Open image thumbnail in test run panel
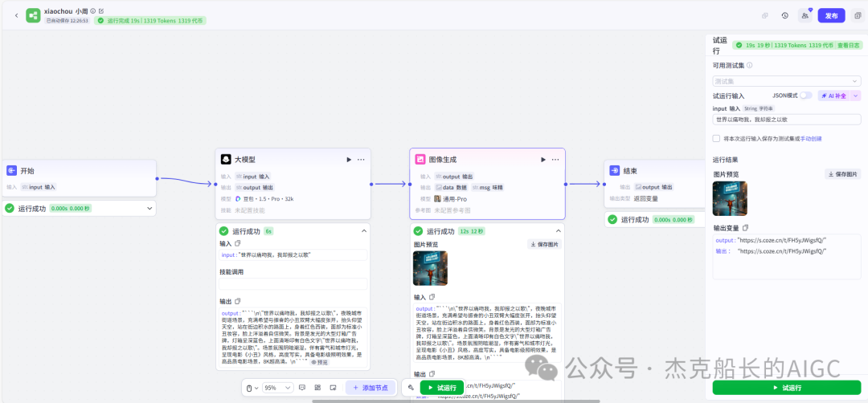Screen dimensions: 868x403 pyautogui.click(x=730, y=198)
